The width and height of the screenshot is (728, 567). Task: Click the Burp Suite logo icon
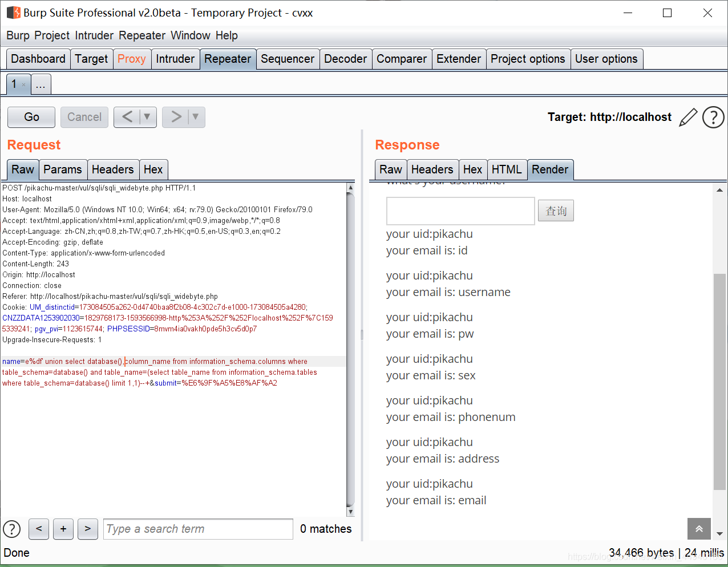pyautogui.click(x=14, y=13)
